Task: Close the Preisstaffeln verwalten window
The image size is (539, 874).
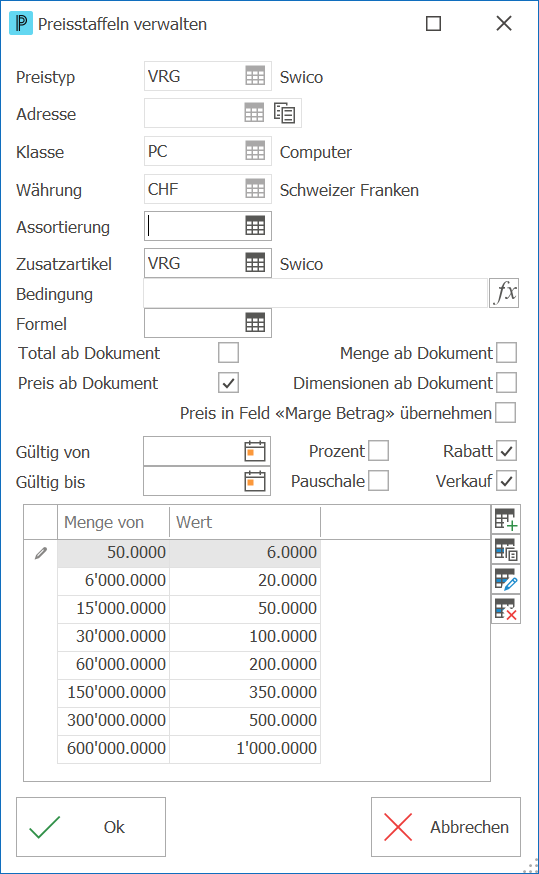Action: pos(504,23)
